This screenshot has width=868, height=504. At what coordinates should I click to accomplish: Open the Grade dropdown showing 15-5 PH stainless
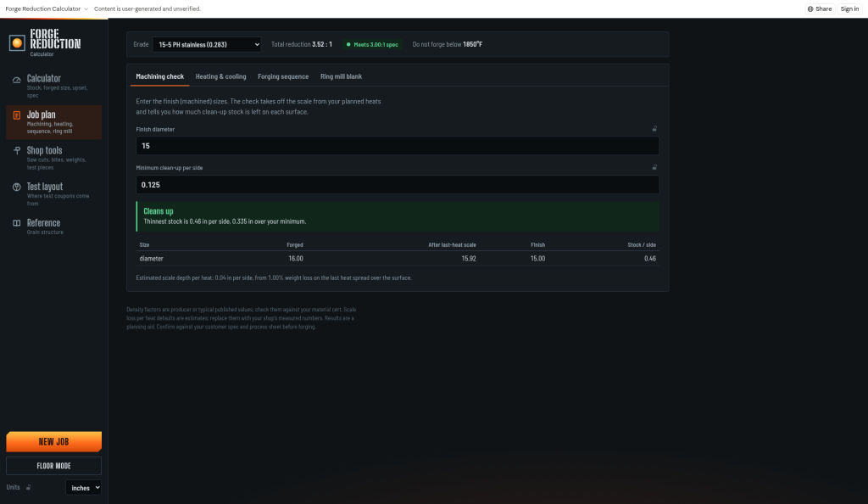click(x=207, y=44)
